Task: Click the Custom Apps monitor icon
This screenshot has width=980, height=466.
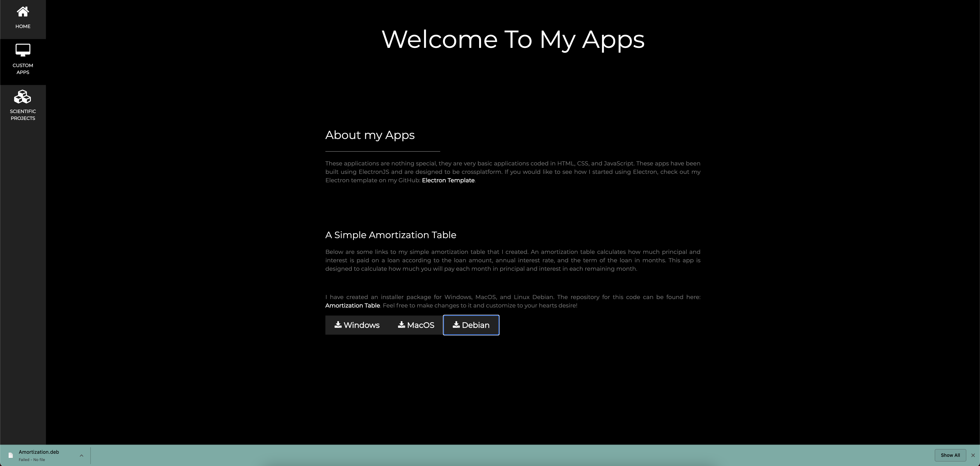Action: 23,50
